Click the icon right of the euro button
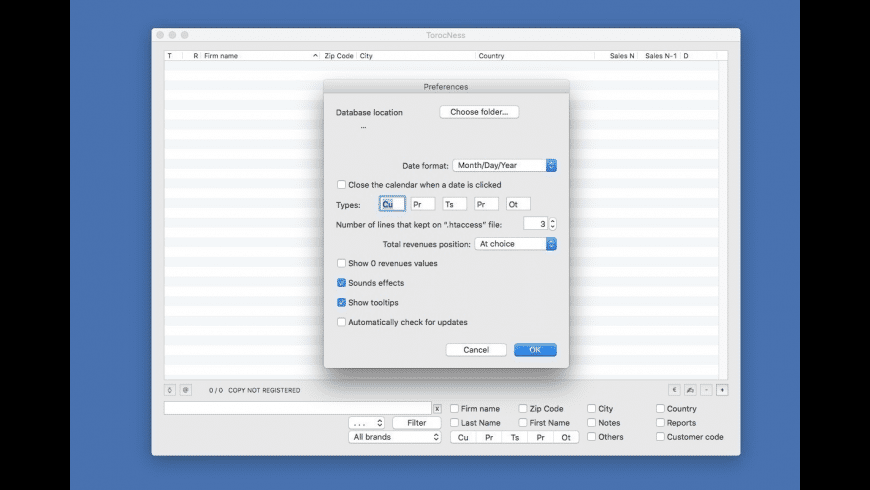The width and height of the screenshot is (870, 490). 690,389
